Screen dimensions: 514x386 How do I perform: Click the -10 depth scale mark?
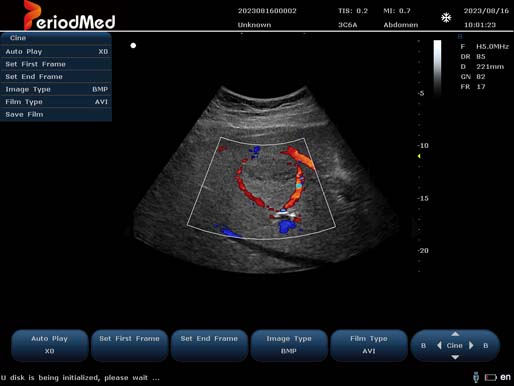(423, 146)
